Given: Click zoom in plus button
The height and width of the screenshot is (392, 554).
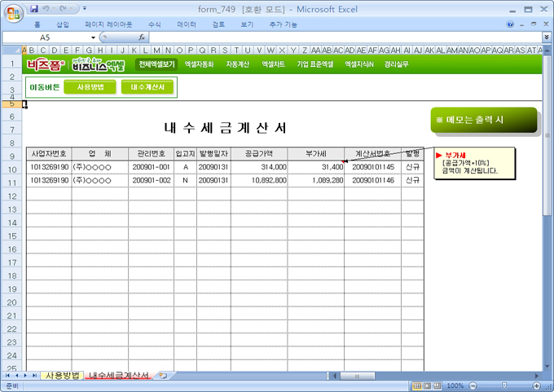Looking at the screenshot, I should coord(535,385).
